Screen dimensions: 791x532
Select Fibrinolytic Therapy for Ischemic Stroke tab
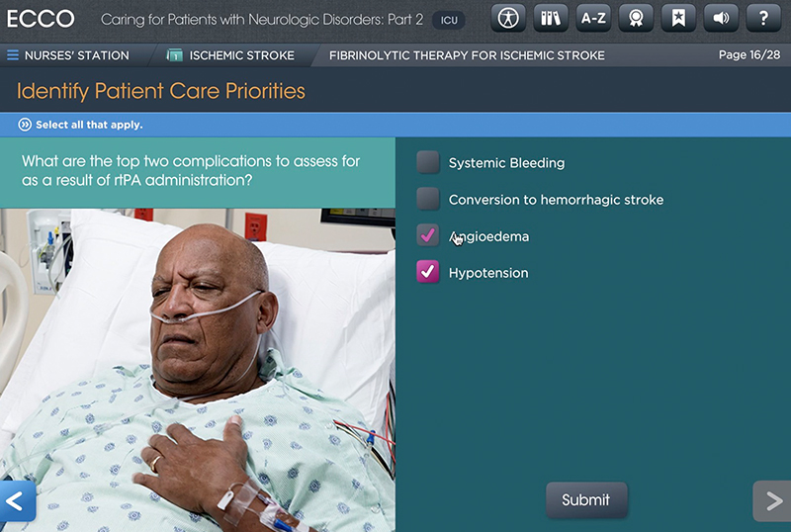467,55
